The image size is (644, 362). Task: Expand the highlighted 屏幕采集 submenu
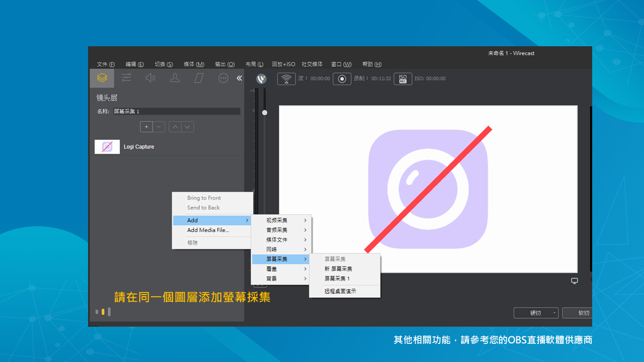coord(281,259)
